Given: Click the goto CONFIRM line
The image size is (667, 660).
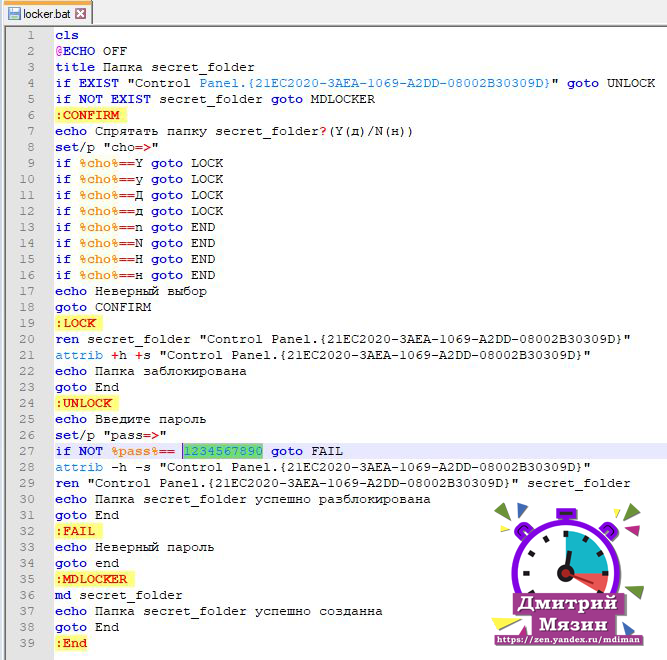Looking at the screenshot, I should click(x=103, y=307).
